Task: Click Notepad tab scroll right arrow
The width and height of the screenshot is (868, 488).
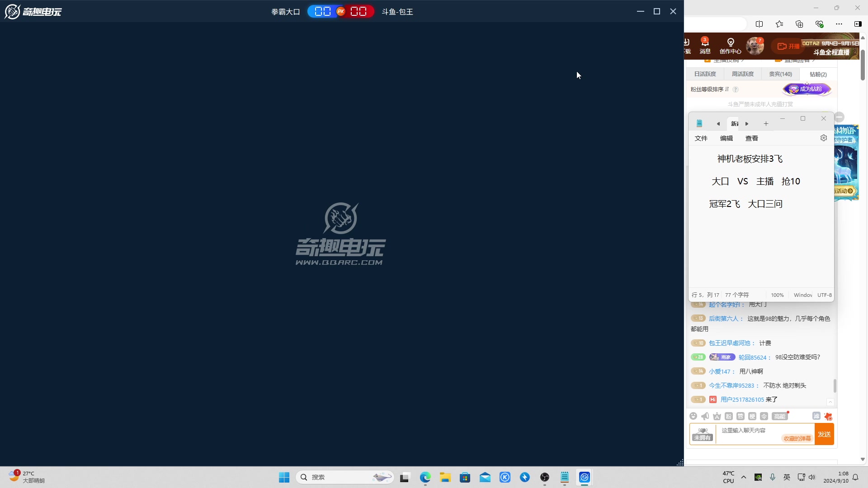Action: tap(747, 124)
